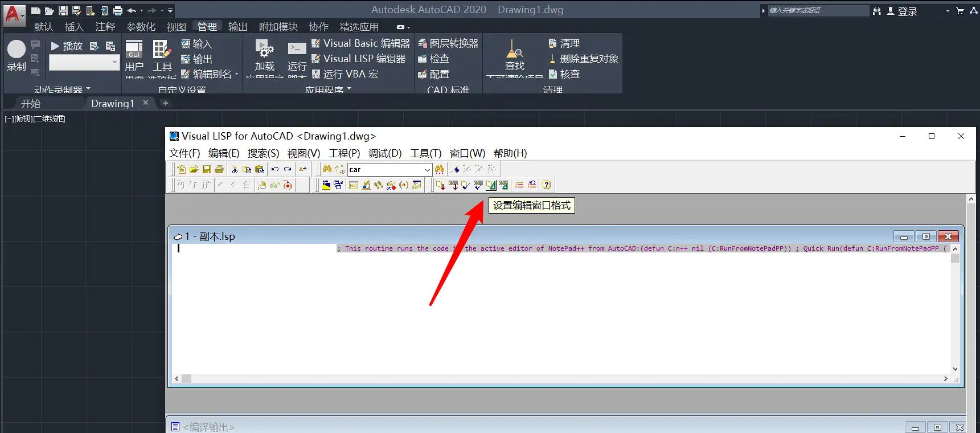980x433 pixels.
Task: Open the 窗口(W) menu in Visual LISP
Action: [x=468, y=153]
